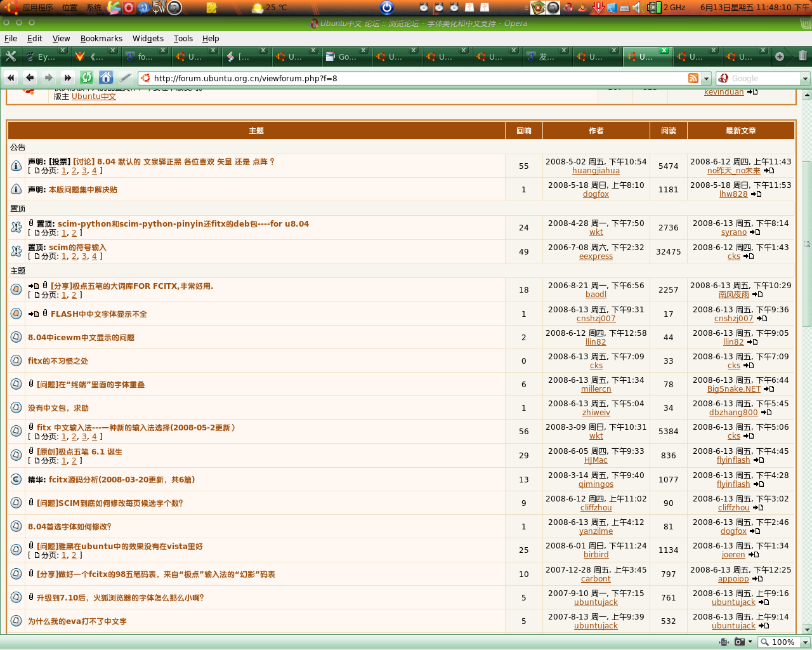Click the 阅读 column header

669,131
